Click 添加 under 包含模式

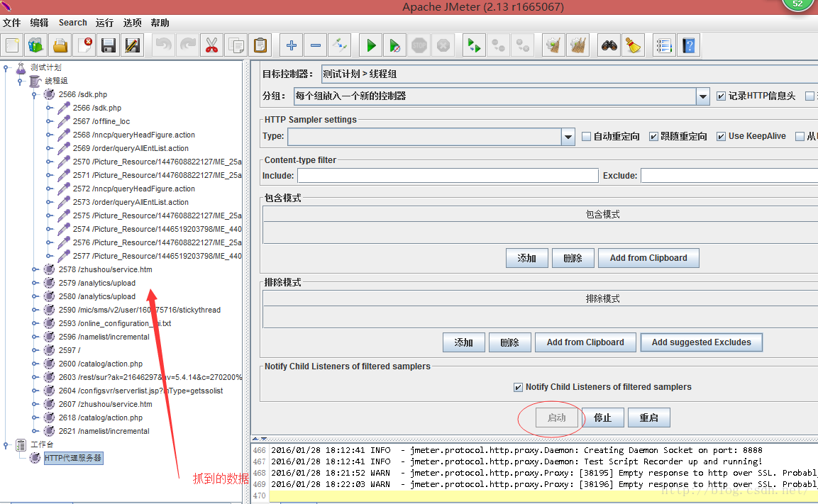[x=527, y=258]
